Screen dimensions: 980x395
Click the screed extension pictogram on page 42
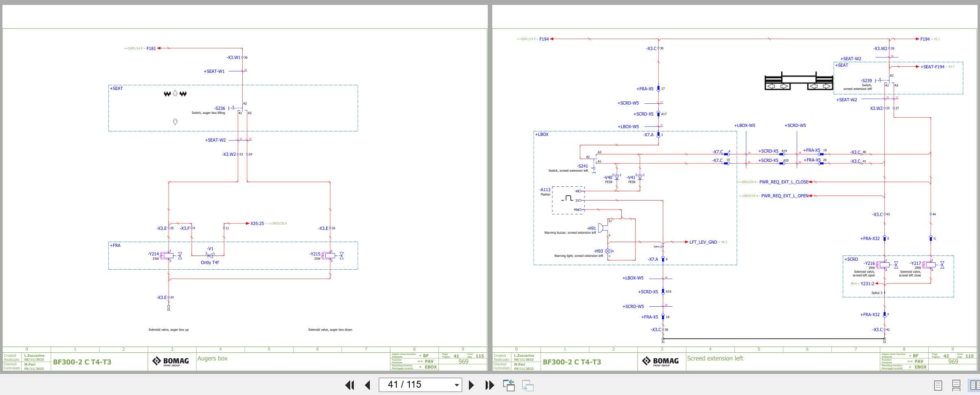click(x=798, y=81)
